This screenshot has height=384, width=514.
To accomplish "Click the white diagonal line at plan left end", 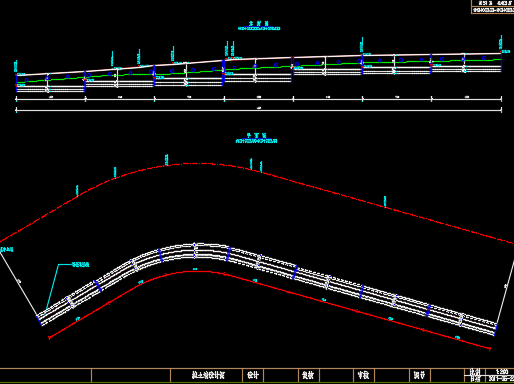I will point(19,282).
